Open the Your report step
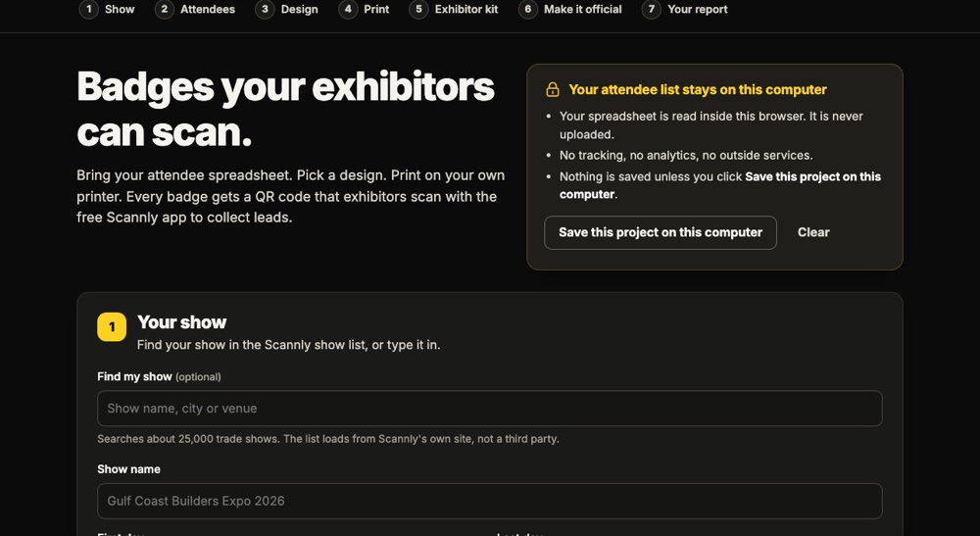This screenshot has height=536, width=980. pos(685,10)
